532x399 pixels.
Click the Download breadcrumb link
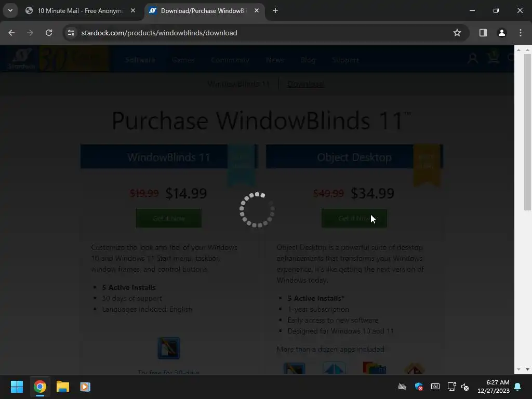[305, 84]
